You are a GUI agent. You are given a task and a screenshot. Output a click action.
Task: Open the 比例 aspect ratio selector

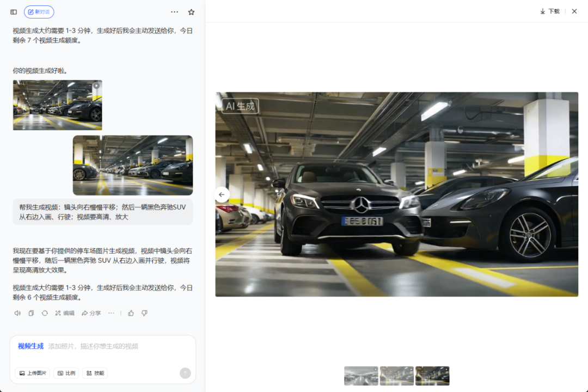(66, 373)
